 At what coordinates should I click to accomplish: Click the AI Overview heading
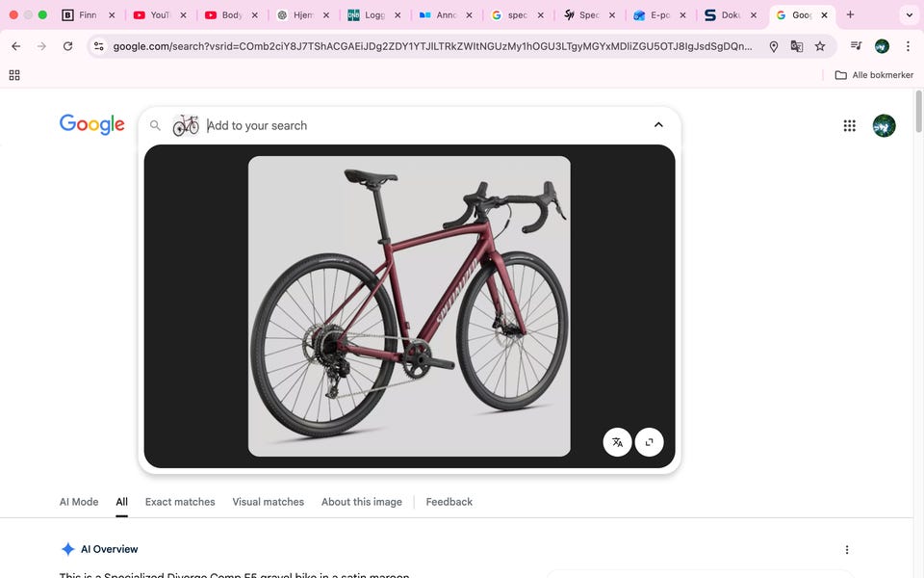point(109,549)
